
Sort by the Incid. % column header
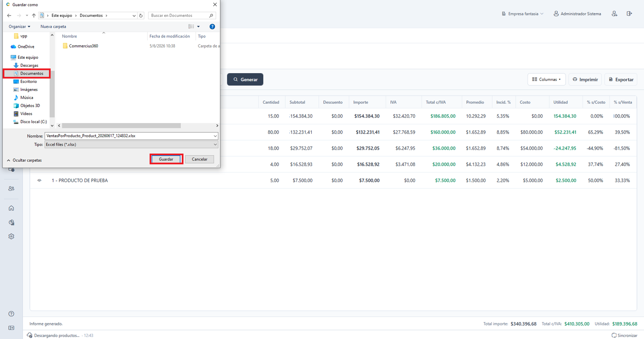[x=503, y=103]
